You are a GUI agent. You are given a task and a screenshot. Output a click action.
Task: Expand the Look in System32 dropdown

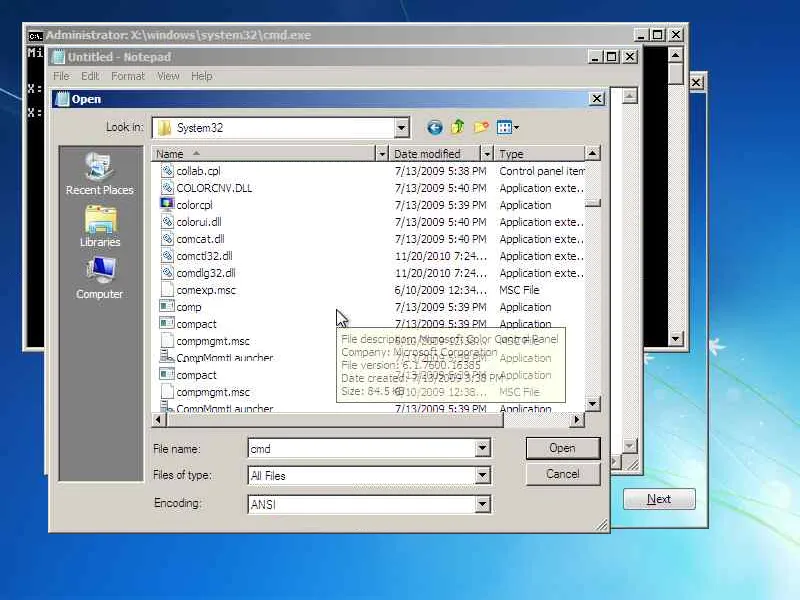402,128
